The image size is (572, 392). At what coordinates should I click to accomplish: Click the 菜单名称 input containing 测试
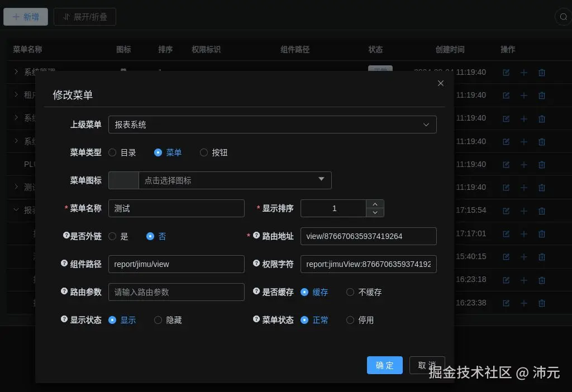tap(176, 208)
